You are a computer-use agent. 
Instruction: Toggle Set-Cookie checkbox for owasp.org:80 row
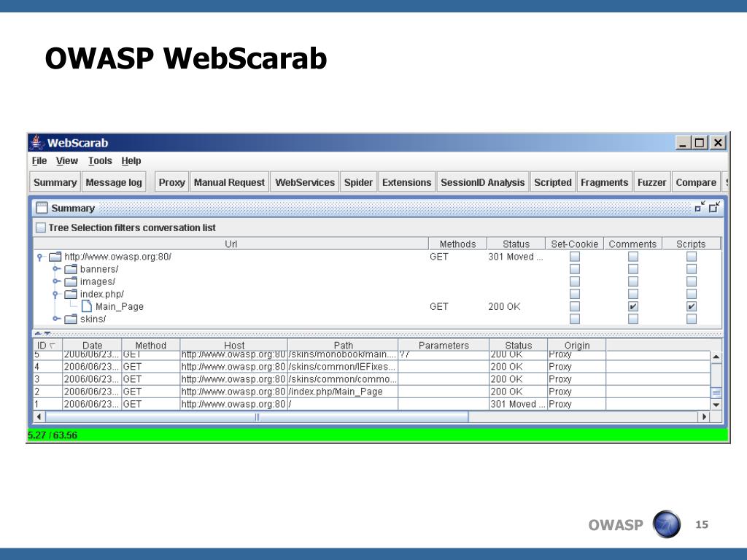click(575, 257)
